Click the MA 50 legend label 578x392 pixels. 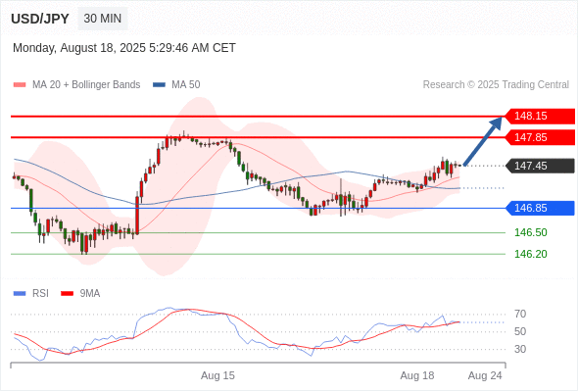click(186, 85)
